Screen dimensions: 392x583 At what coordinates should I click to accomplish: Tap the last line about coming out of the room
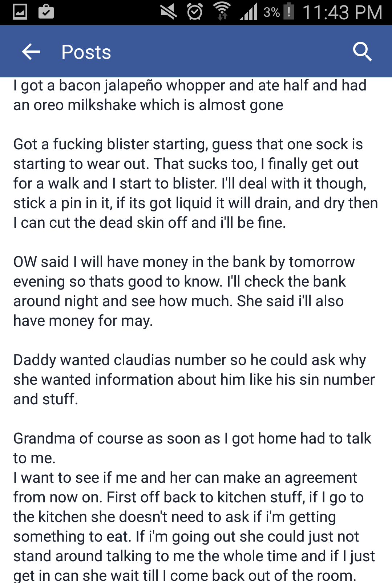[x=185, y=576]
